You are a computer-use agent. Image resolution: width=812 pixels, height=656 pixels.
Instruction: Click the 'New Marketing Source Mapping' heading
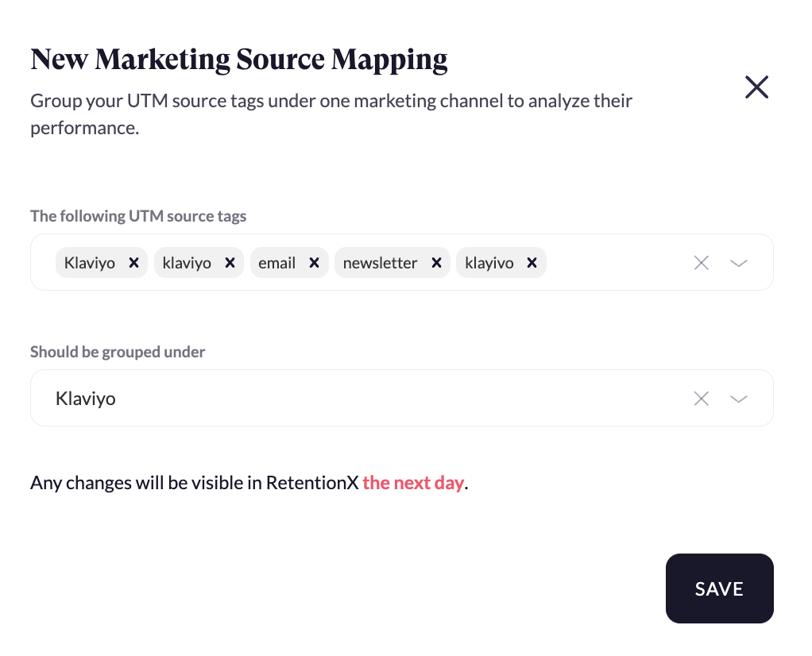[238, 60]
